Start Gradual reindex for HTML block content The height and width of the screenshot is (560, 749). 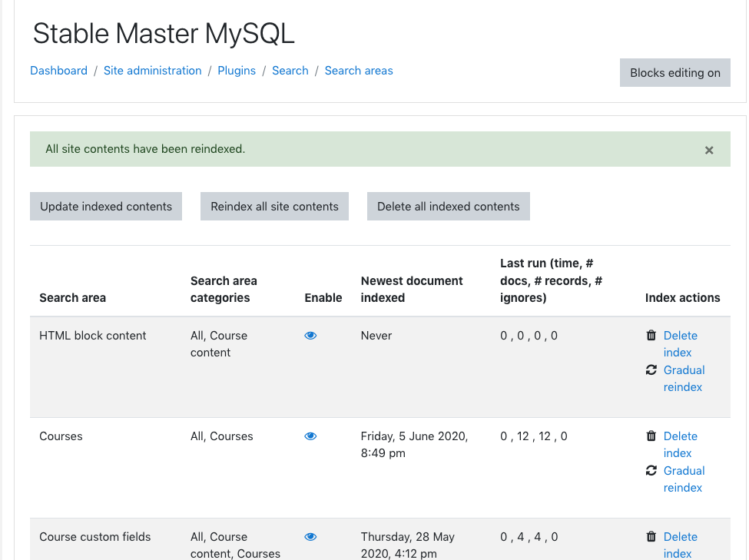[x=684, y=379]
